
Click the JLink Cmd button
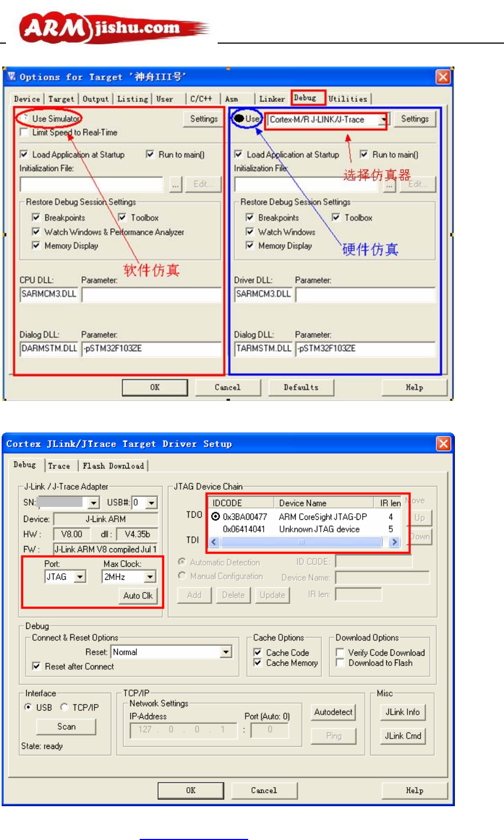click(403, 736)
